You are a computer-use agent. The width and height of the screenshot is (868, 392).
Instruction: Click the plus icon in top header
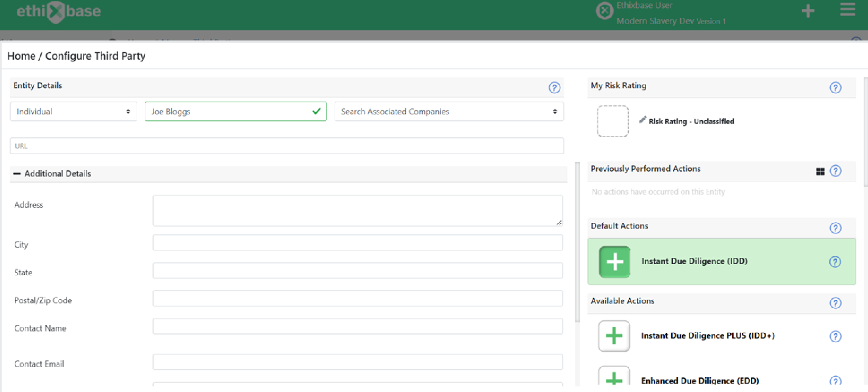pyautogui.click(x=807, y=11)
